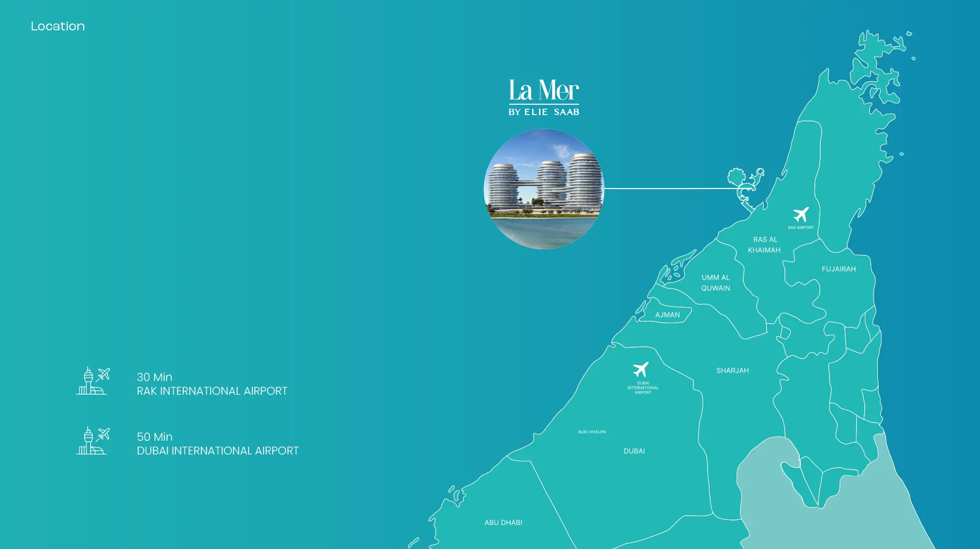Viewport: 980px width, 549px height.
Task: Click the circular La Mer building thumbnail
Action: tap(544, 189)
